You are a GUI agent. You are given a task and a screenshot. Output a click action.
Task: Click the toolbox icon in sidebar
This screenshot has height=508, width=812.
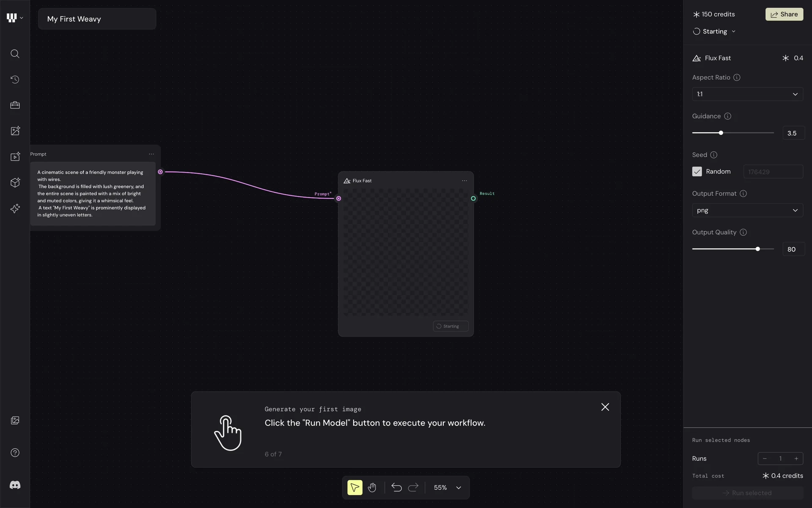tap(15, 105)
